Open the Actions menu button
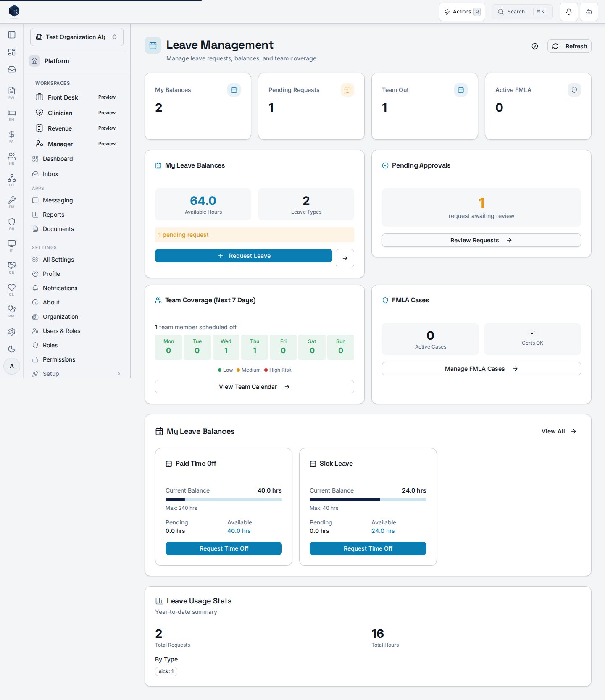This screenshot has height=700, width=605. point(462,12)
